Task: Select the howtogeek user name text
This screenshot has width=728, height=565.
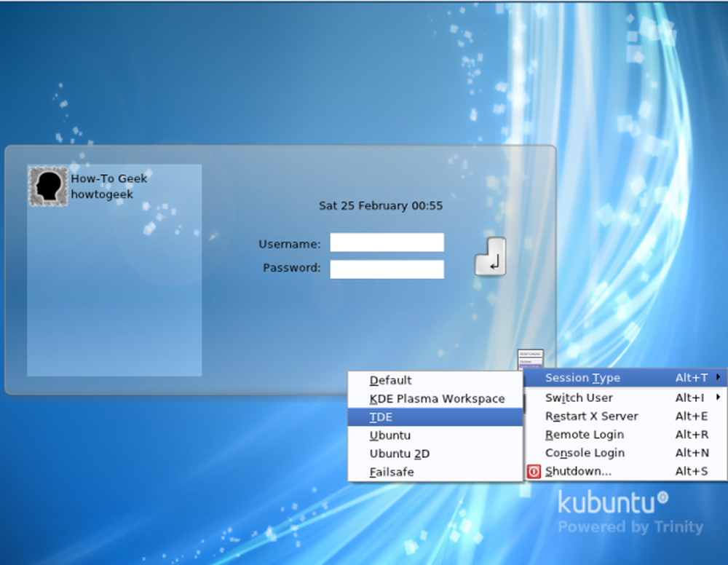Action: pos(102,194)
